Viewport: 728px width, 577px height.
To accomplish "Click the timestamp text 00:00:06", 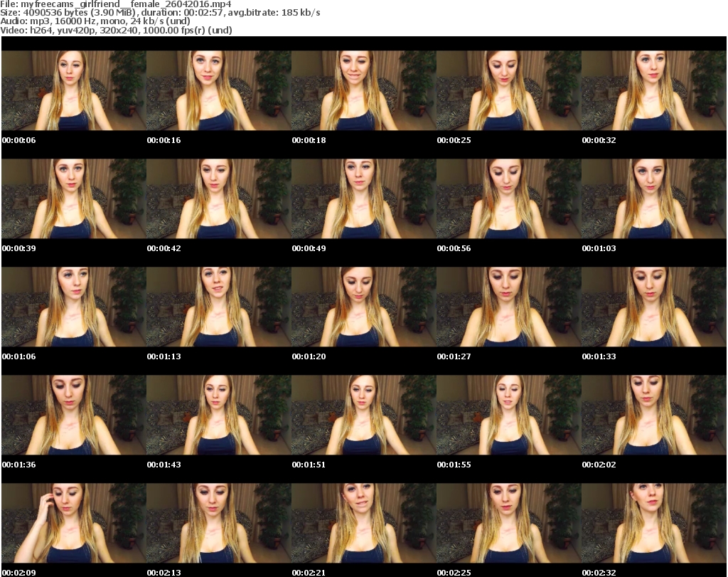I will 18,140.
